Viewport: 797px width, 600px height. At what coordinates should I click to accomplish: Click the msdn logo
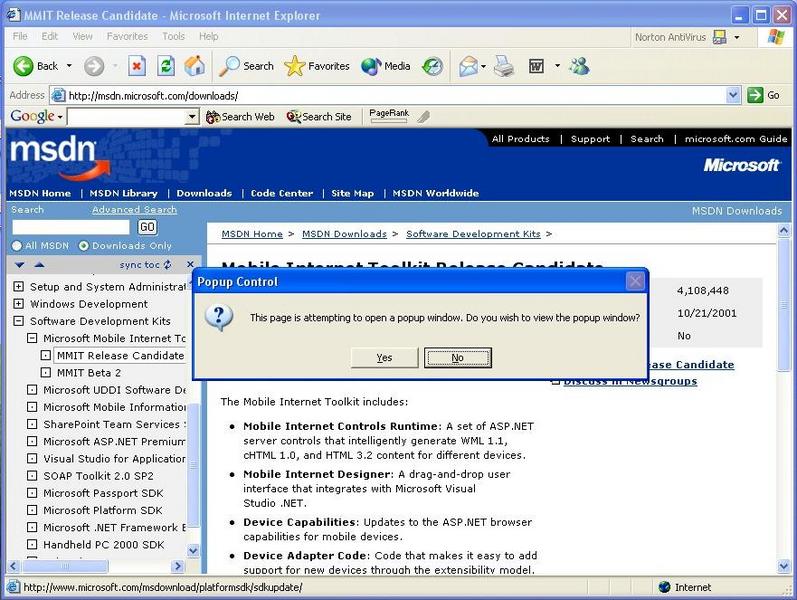click(60, 157)
